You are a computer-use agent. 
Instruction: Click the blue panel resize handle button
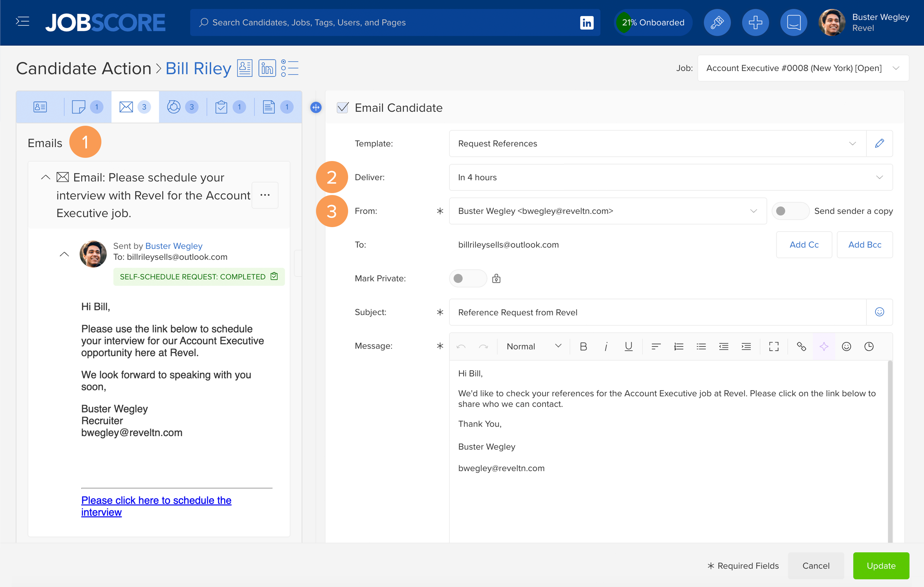coord(315,107)
